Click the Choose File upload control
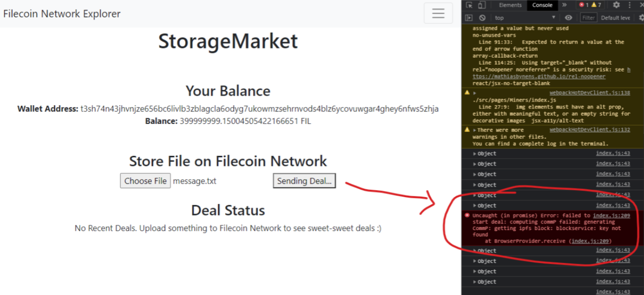644x295 pixels. [x=145, y=181]
